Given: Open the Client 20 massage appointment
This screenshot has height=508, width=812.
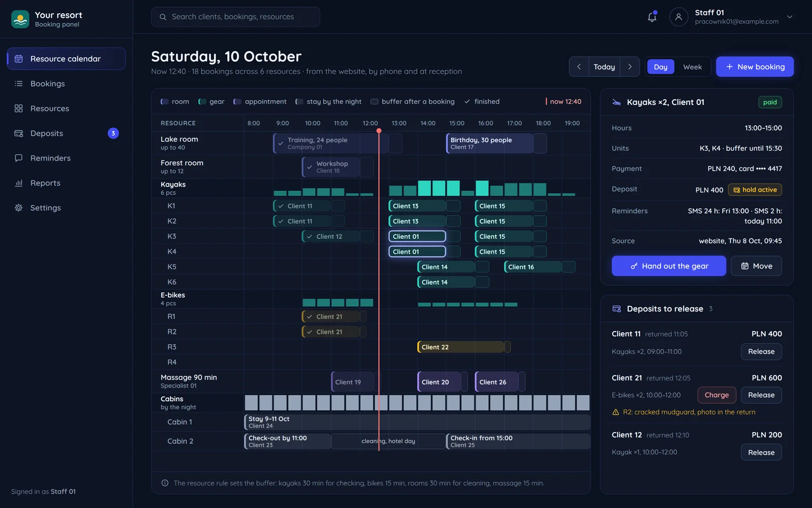Looking at the screenshot, I should pyautogui.click(x=439, y=382).
